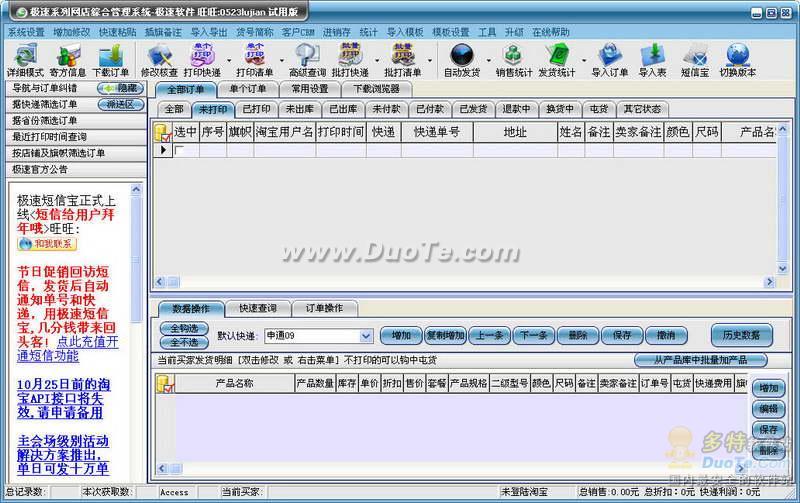This screenshot has height=503, width=800.
Task: Click the 寄方信息 sender info icon
Action: [x=67, y=60]
